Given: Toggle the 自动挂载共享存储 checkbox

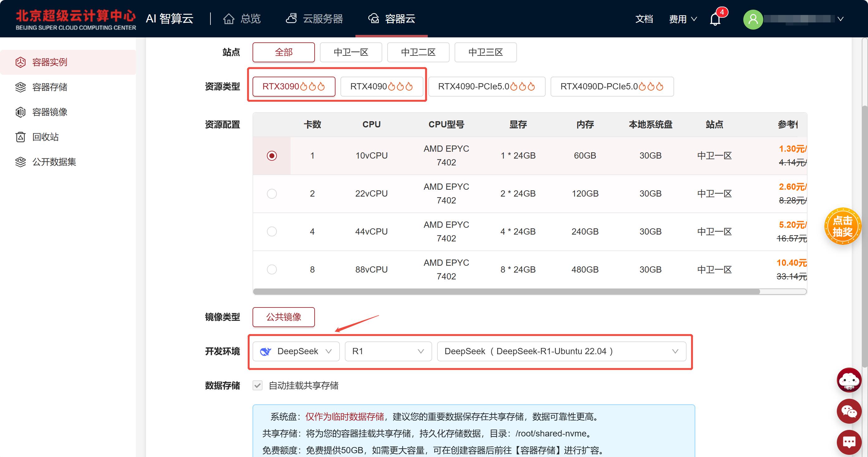Looking at the screenshot, I should (258, 386).
